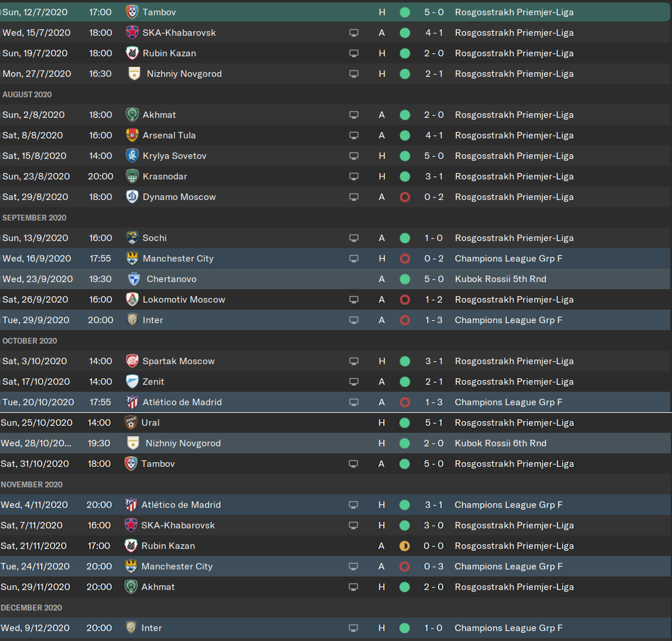The height and width of the screenshot is (641, 672).
Task: Open the TV broadcast icon for Rubin Kazan 19/7/2020
Action: click(353, 53)
